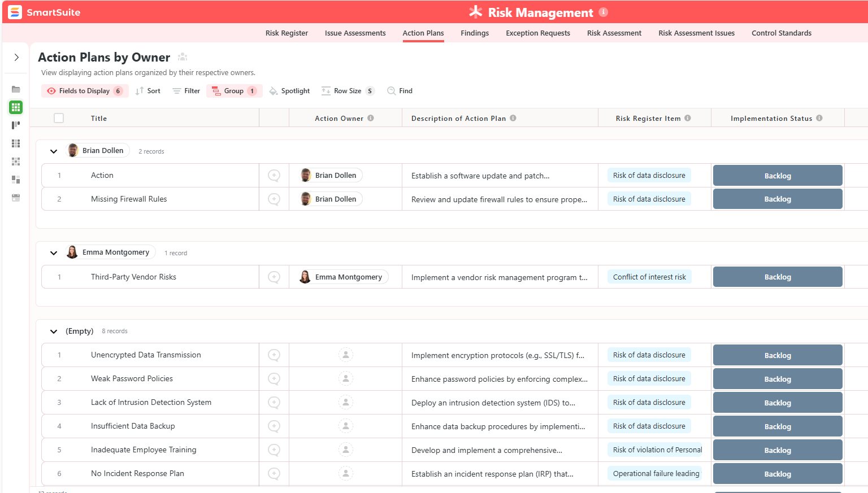Open the folder icon in left sidebar

pos(16,89)
